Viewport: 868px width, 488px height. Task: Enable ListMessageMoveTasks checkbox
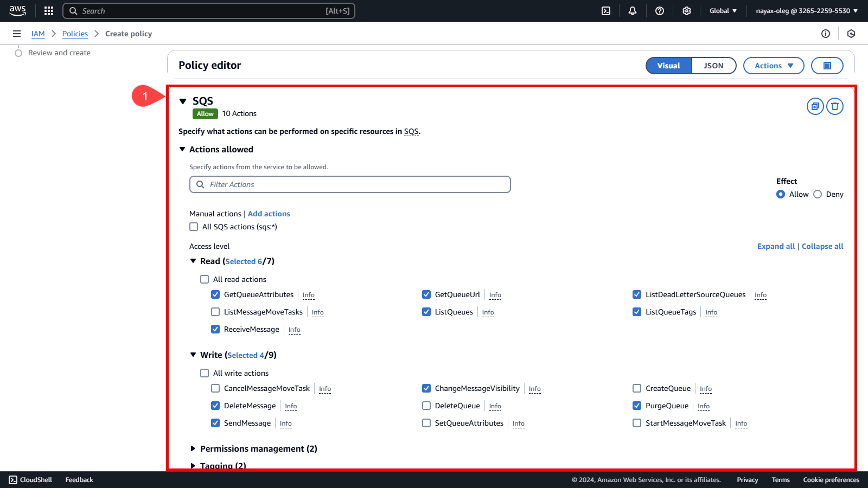pos(215,312)
